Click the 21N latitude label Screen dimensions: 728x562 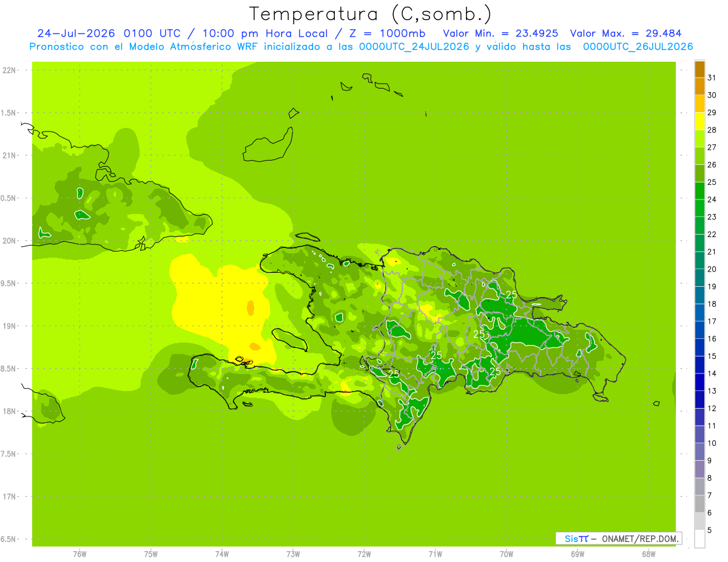(10, 156)
